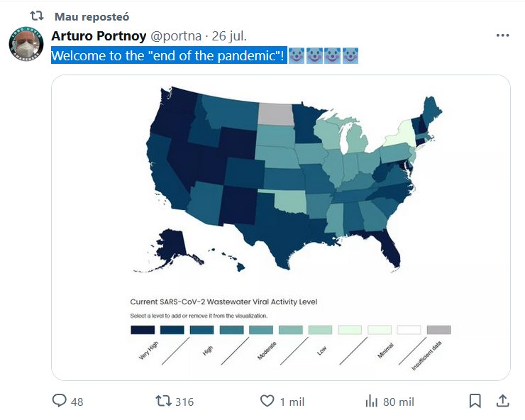The image size is (525, 420).
Task: Click the reply comment icon
Action: 60,401
